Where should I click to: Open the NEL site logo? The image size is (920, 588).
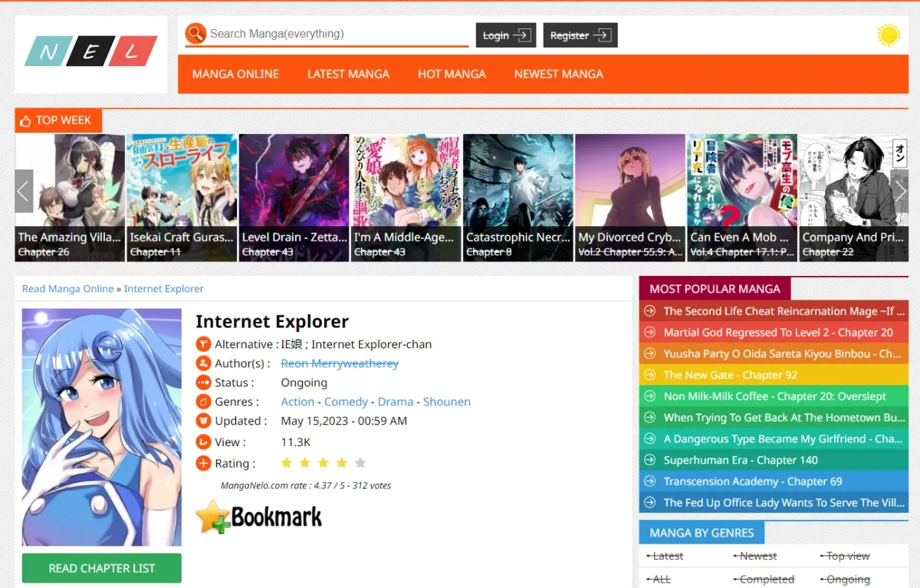pos(91,52)
